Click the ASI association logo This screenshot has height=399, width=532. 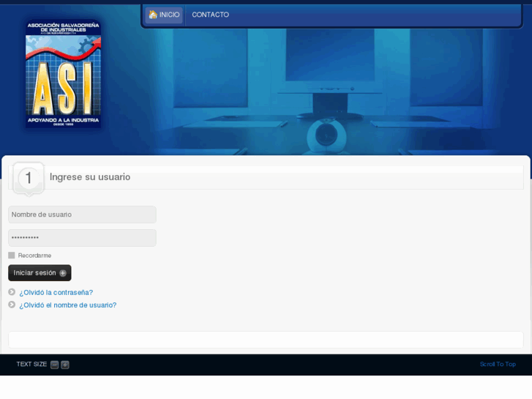tap(64, 74)
